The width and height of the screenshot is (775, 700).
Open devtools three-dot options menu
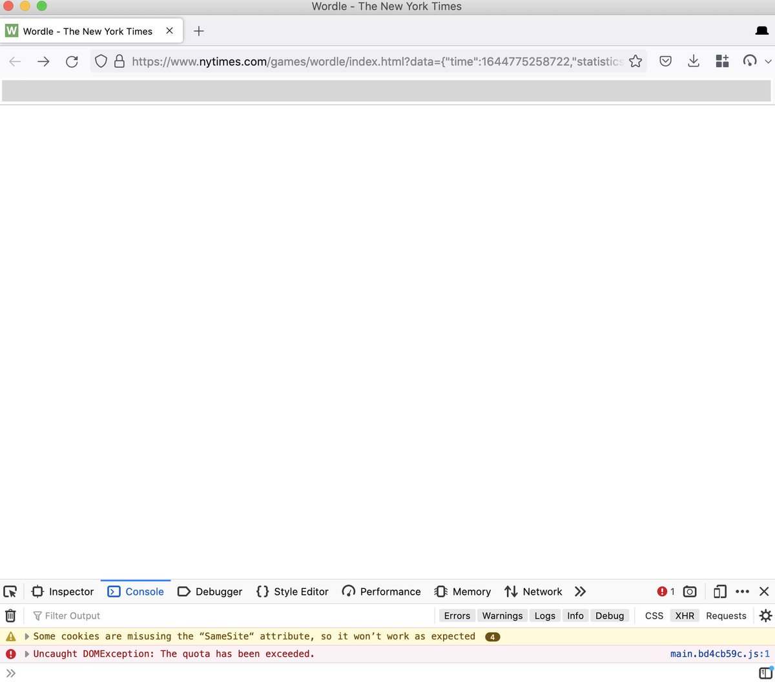pos(742,592)
